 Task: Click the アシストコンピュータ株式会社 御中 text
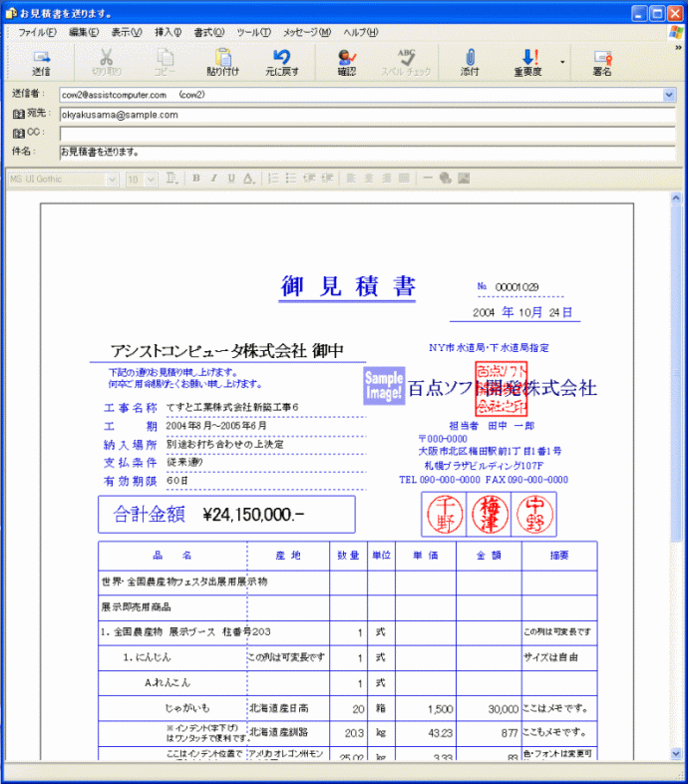pyautogui.click(x=227, y=350)
